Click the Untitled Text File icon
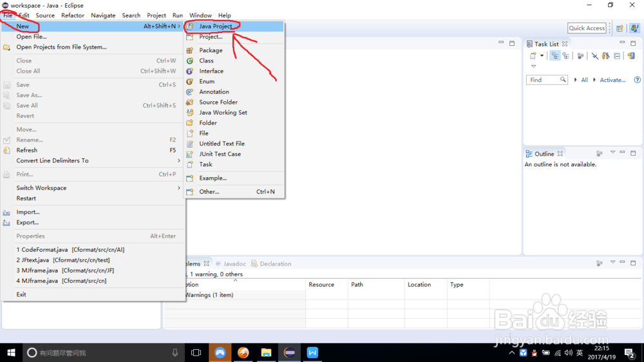The height and width of the screenshot is (362, 644). click(190, 144)
